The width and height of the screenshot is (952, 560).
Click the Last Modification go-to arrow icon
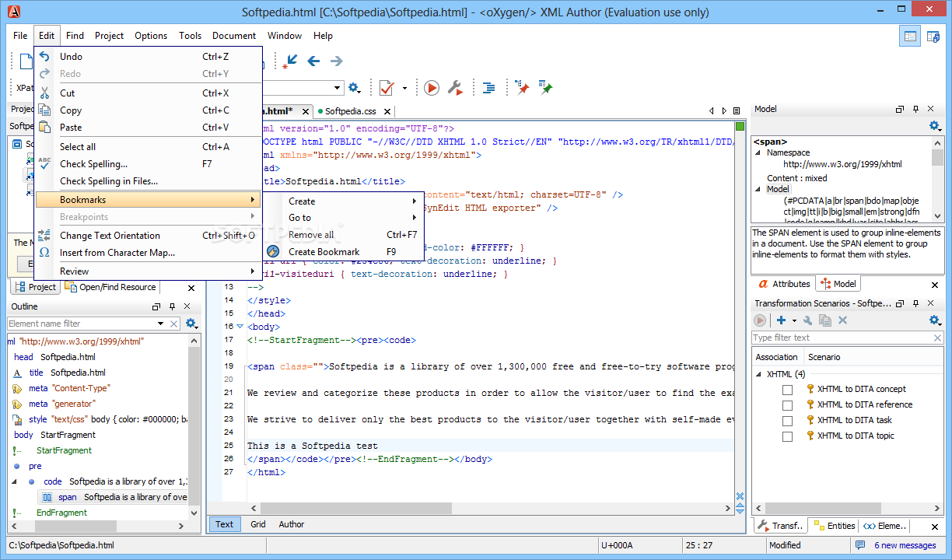[291, 61]
